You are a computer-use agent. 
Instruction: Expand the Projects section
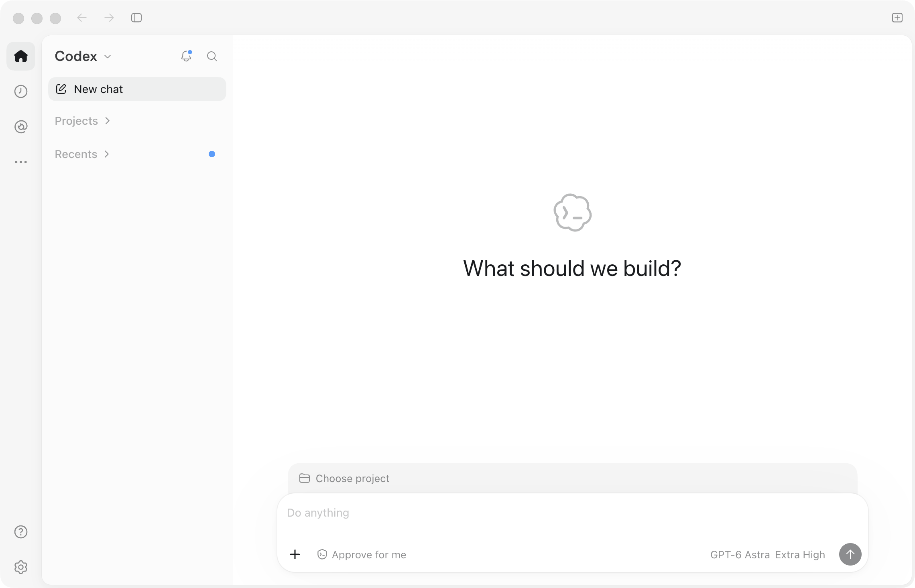tap(82, 121)
